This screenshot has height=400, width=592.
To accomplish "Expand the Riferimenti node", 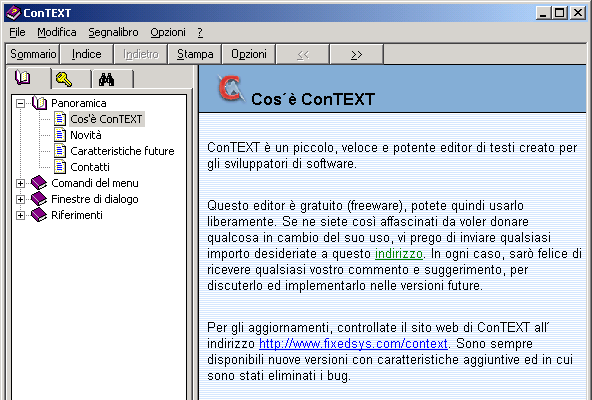I will pyautogui.click(x=20, y=215).
